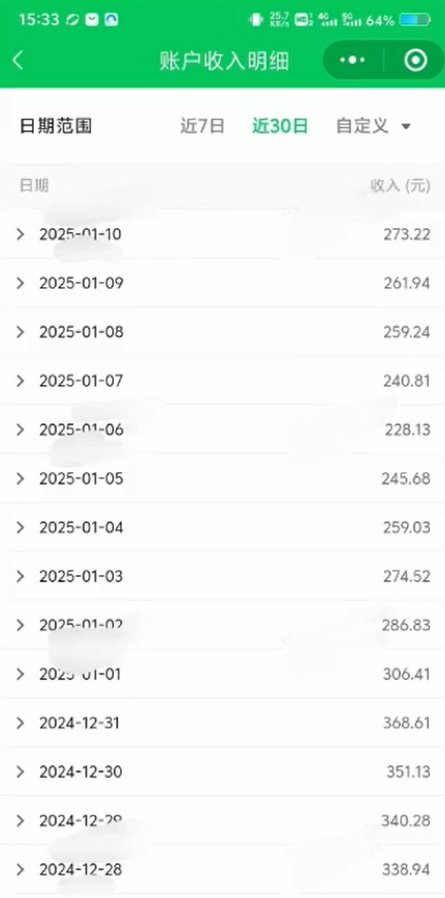This screenshot has width=445, height=898.
Task: Expand the 2024-12-30 row chevron
Action: click(21, 772)
